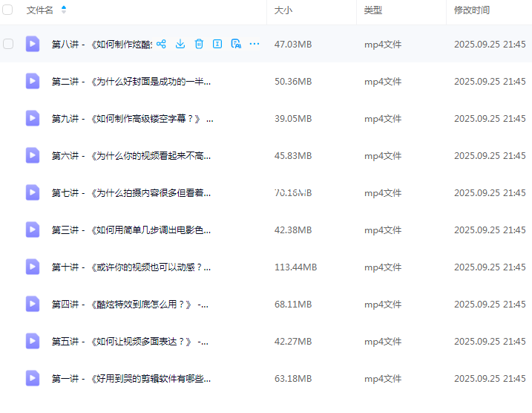
Task: Select the 第三讲 row at its 42.38MB size
Action: pyautogui.click(x=292, y=230)
